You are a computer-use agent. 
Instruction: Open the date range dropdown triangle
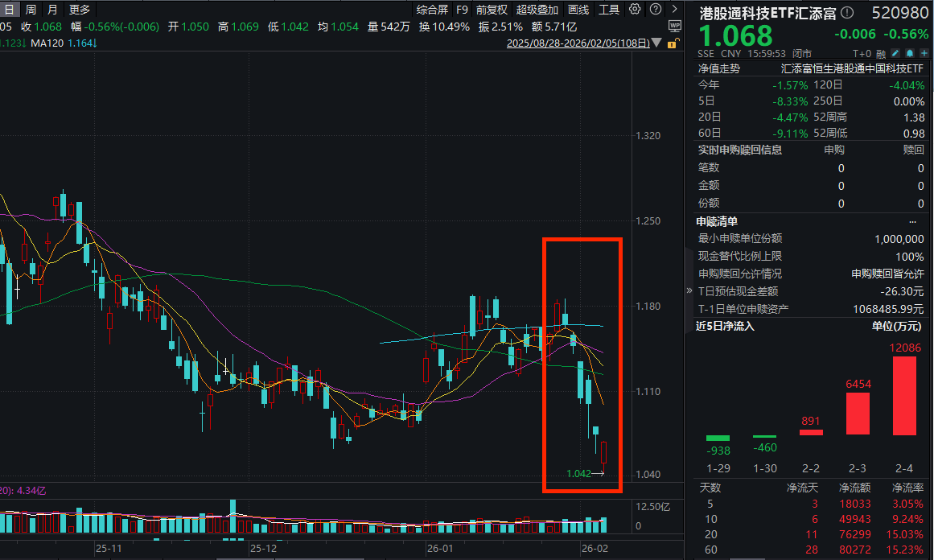[658, 43]
